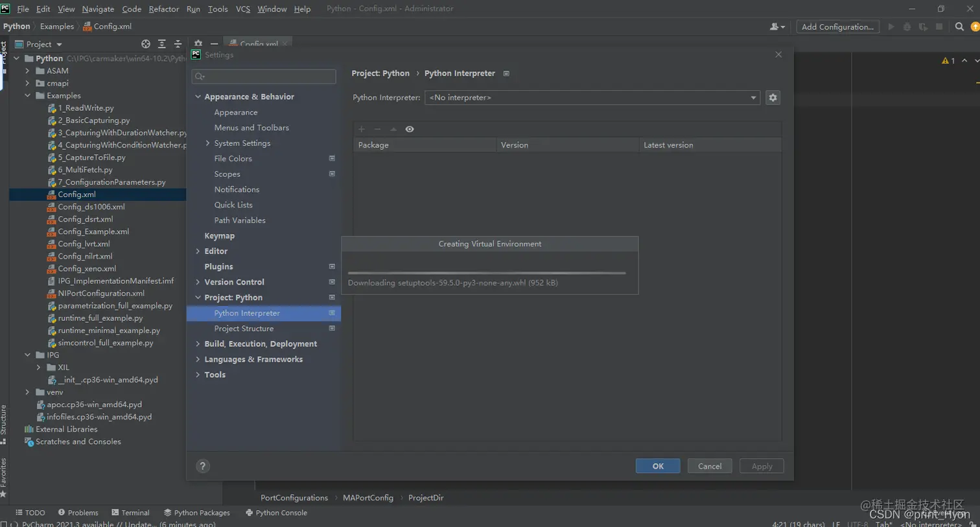Click the icon next to Python Interpreter breadcrumb
The width and height of the screenshot is (980, 527).
[506, 73]
